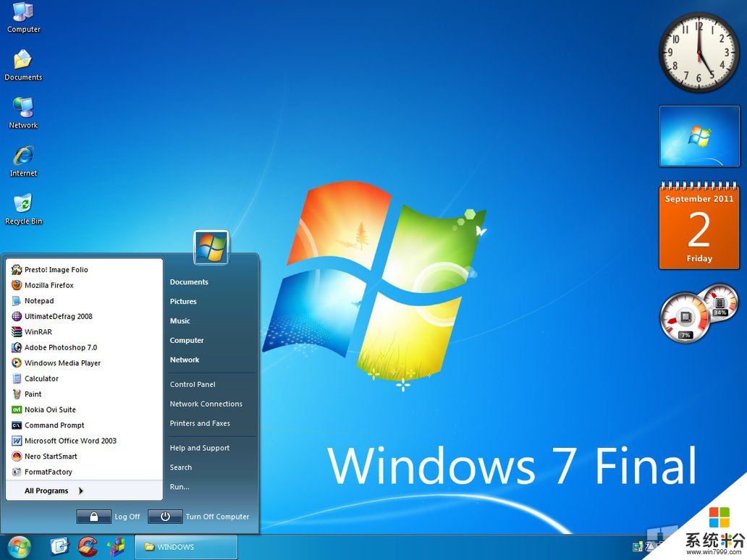Click the slideshow gadget wallpaper thumbnail
Screen dimensions: 747x560
(699, 136)
